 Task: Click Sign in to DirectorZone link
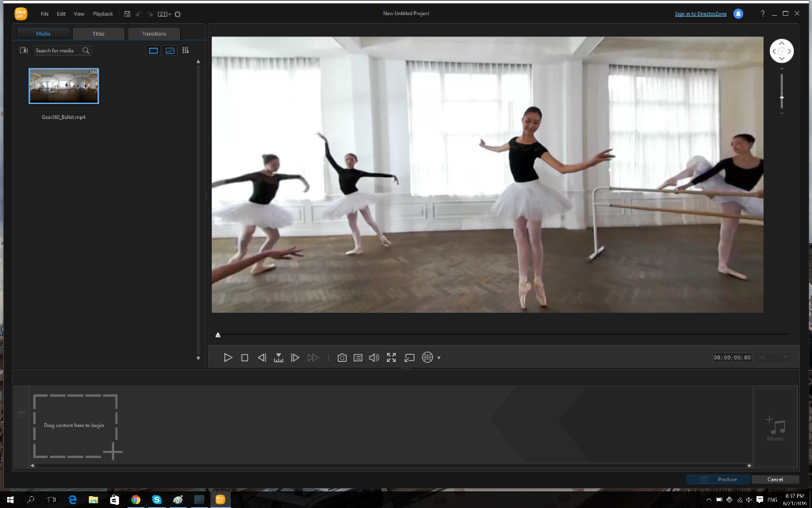point(700,13)
